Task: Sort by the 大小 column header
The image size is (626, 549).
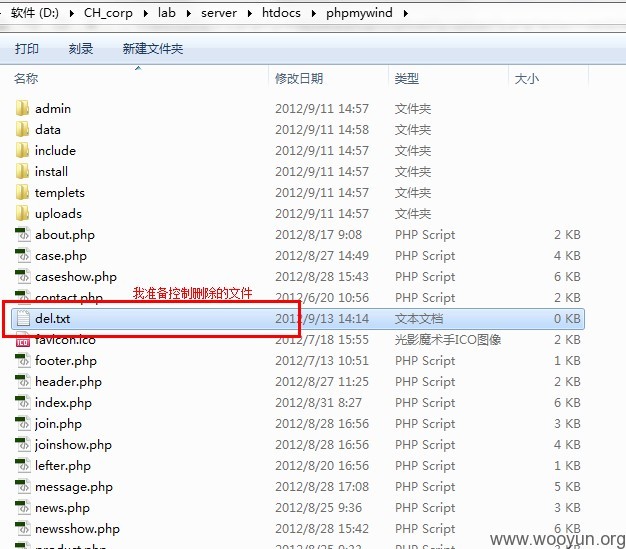Action: 527,78
